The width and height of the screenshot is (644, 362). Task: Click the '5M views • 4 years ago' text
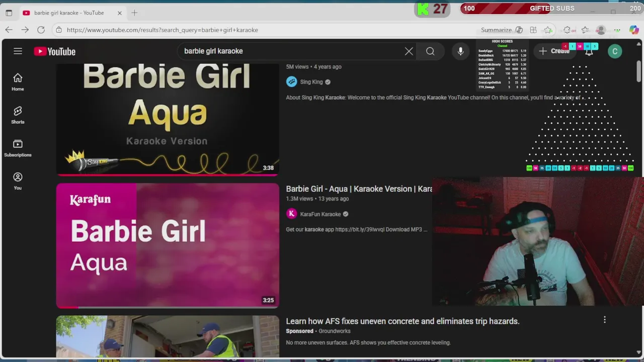click(313, 66)
